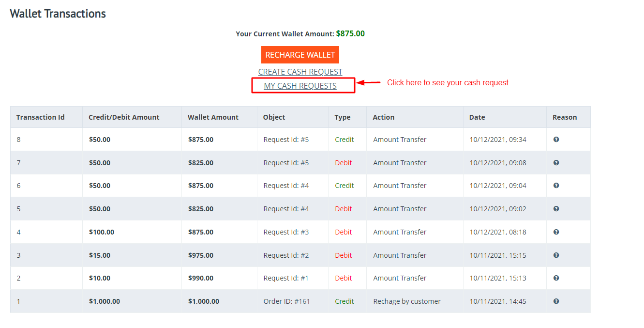644x328 pixels.
Task: Click the Credit type in transaction 8 row
Action: point(344,140)
